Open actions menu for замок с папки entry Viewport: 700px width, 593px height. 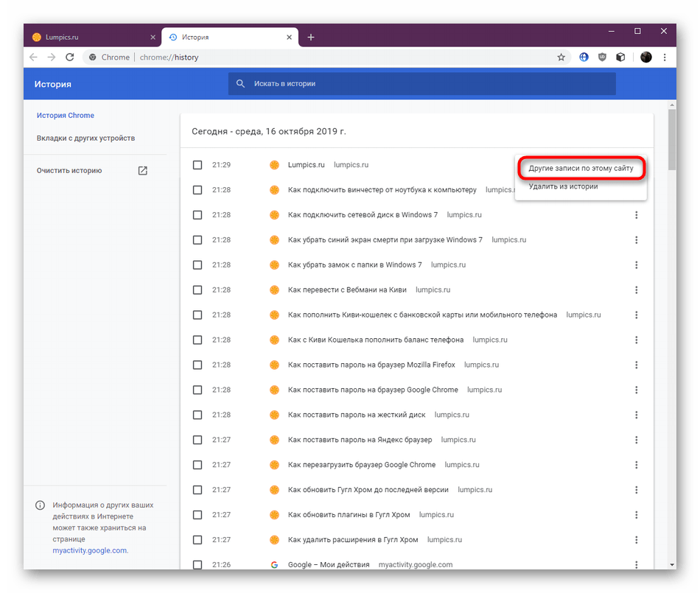tap(636, 264)
